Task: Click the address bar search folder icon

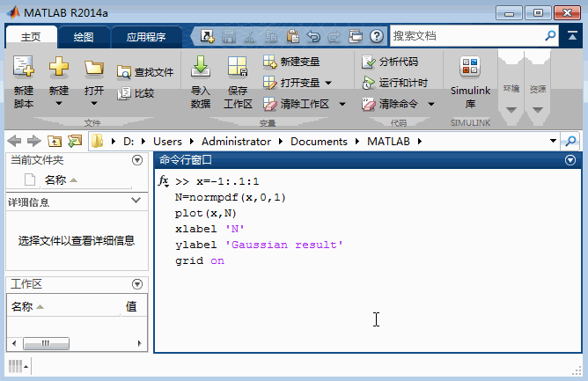Action: 570,141
